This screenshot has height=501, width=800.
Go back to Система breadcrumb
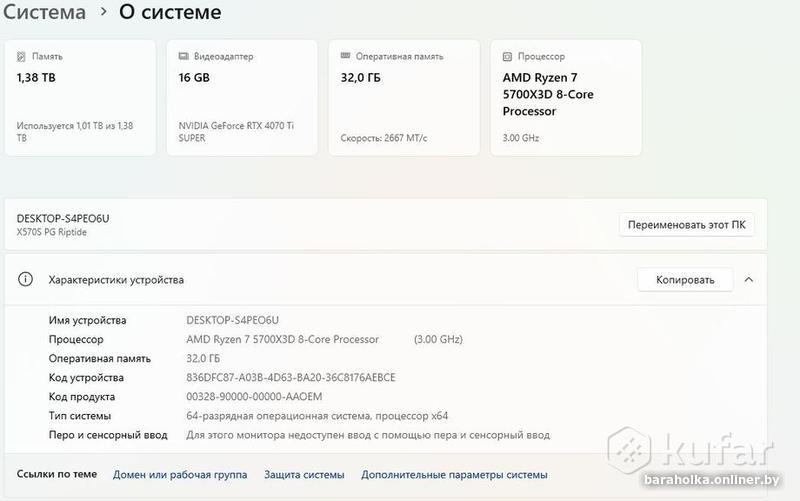pyautogui.click(x=43, y=13)
